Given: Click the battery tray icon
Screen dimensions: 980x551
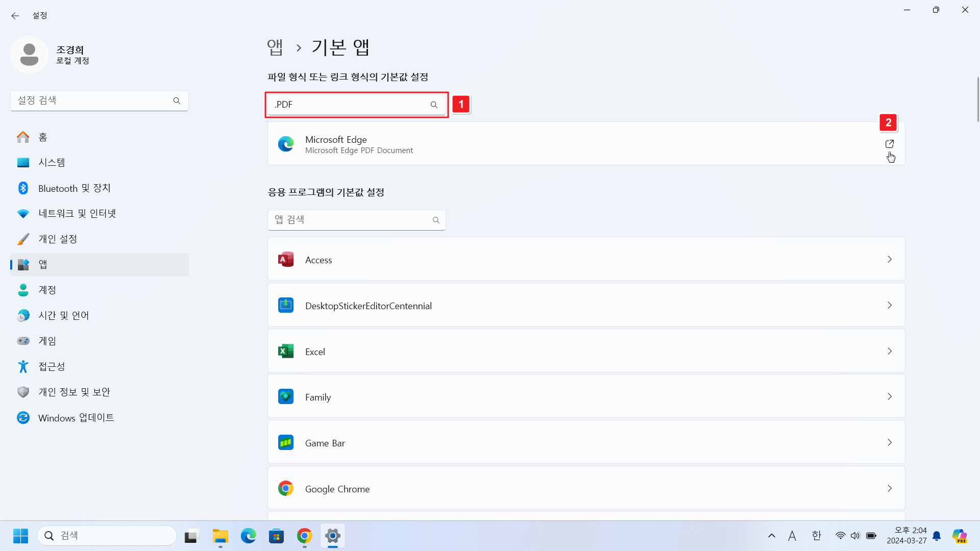Looking at the screenshot, I should [871, 536].
